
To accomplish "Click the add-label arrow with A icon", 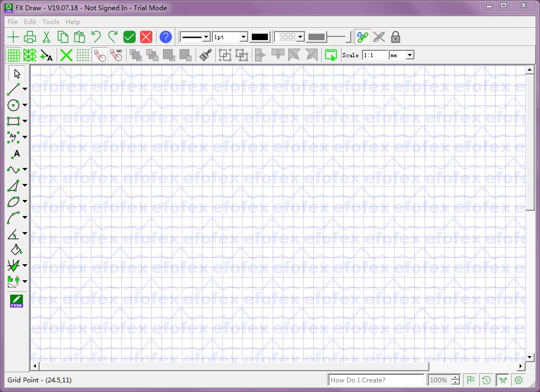I will point(47,55).
